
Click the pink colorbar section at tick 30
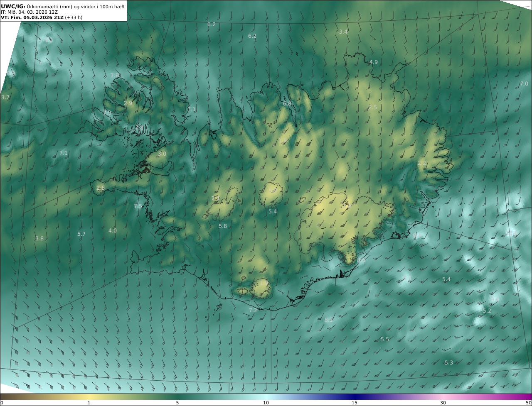[443, 396]
